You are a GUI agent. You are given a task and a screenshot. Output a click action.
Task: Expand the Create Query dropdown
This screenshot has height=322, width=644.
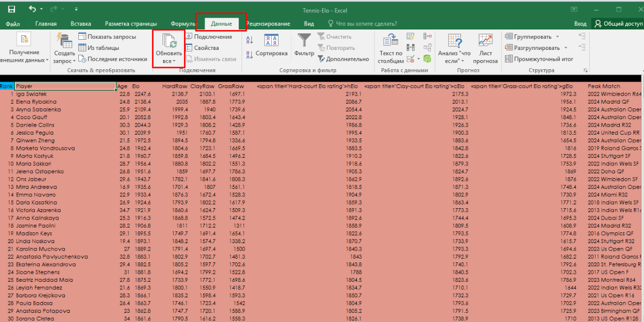[64, 57]
